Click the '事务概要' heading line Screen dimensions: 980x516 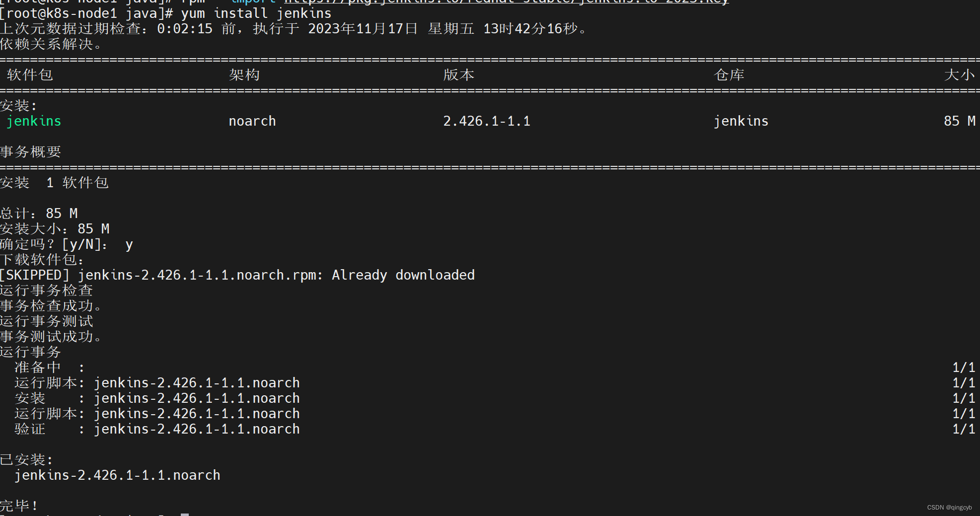31,152
